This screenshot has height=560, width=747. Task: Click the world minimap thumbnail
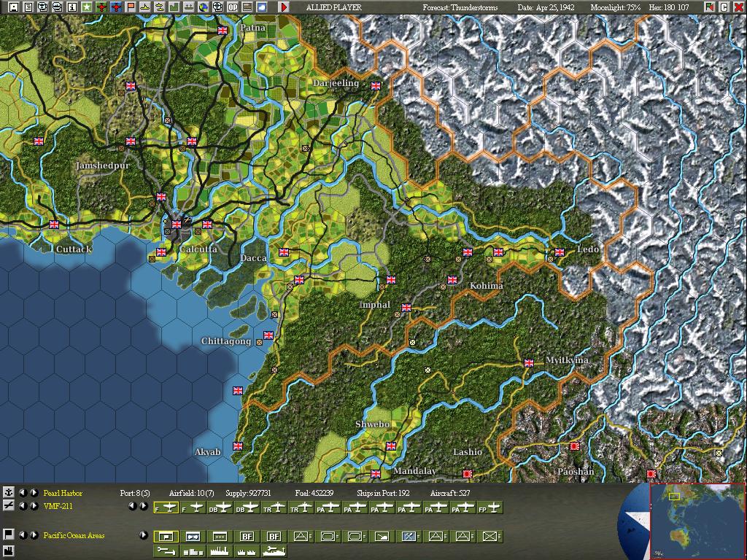pyautogui.click(x=697, y=521)
